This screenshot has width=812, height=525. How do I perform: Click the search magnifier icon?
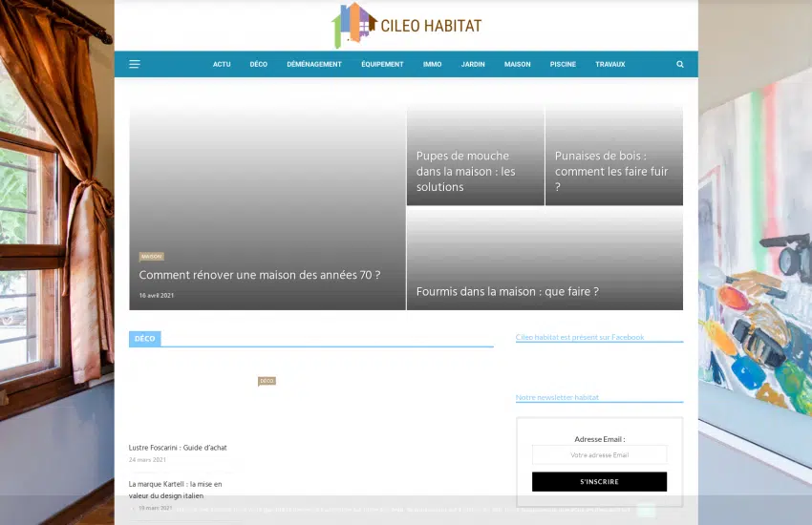pos(680,64)
